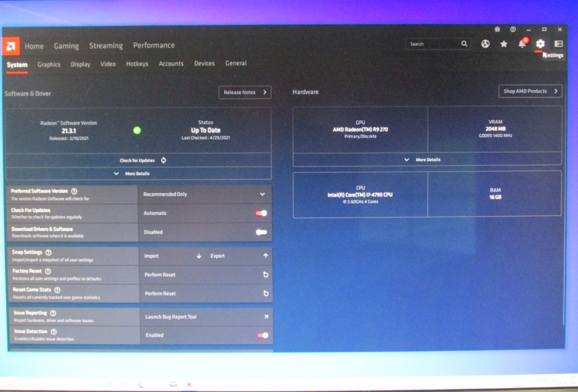
Task: Open the Display settings tab
Action: pos(80,64)
